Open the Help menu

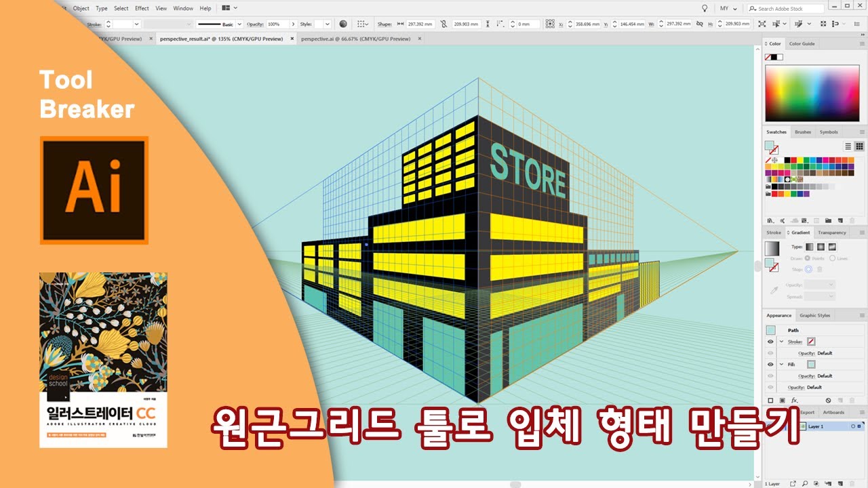(x=205, y=9)
